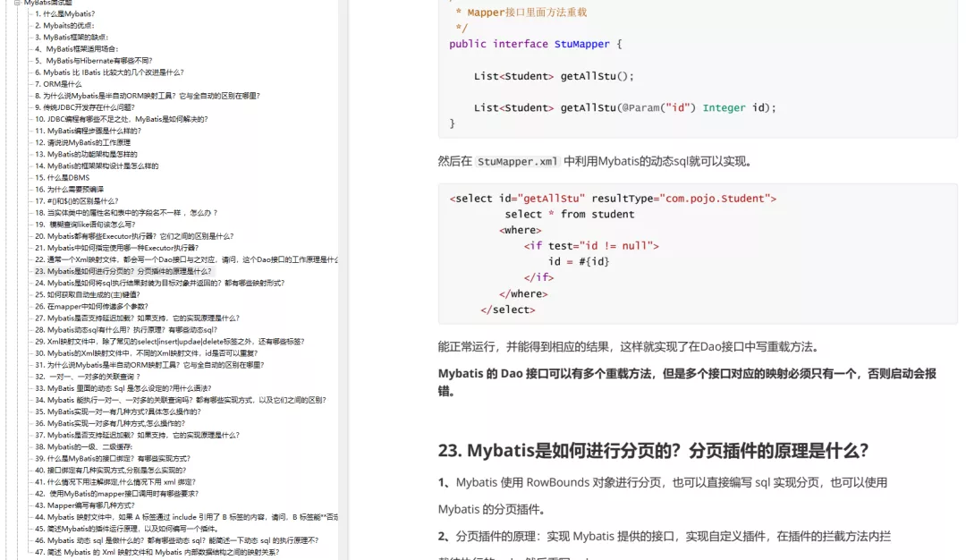Select highlighted item 23. Mybatis是如何进行分页的?
Viewport: 966px width, 560px height.
[123, 271]
